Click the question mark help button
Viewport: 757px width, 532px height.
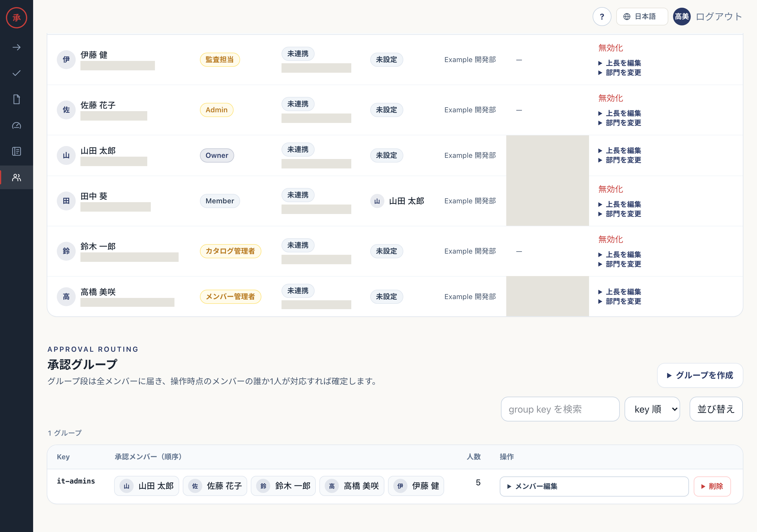coord(602,17)
